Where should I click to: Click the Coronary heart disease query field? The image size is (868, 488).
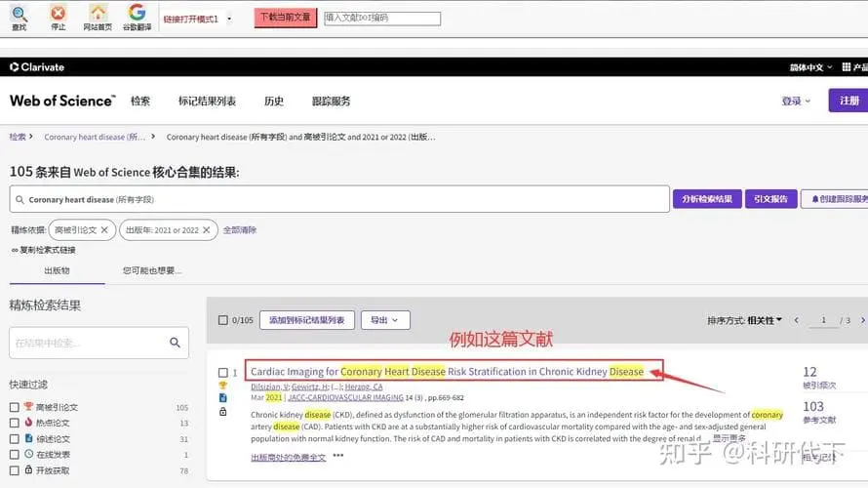339,199
